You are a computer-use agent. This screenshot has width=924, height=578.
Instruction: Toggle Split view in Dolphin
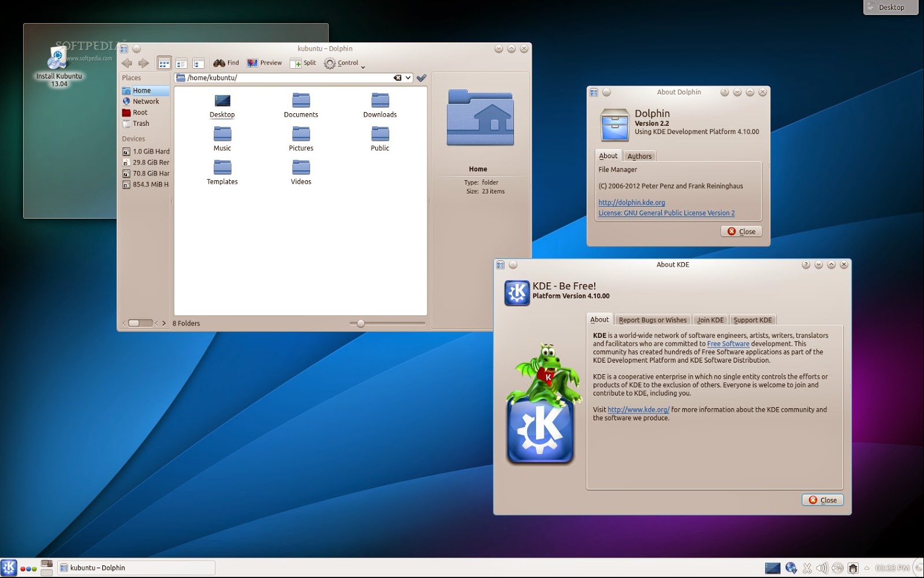pyautogui.click(x=303, y=63)
